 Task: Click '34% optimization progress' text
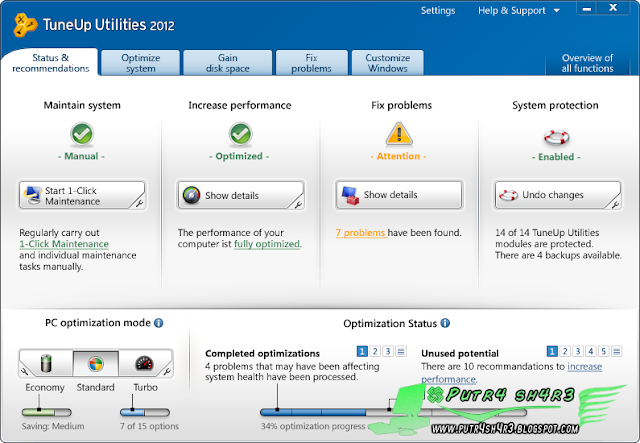click(313, 426)
